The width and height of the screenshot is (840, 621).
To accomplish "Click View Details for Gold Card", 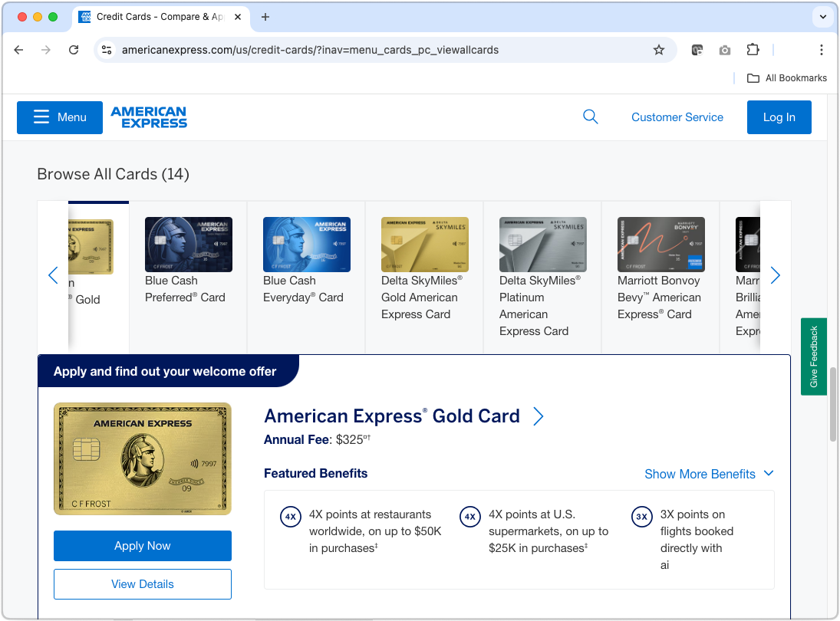I will pyautogui.click(x=143, y=584).
